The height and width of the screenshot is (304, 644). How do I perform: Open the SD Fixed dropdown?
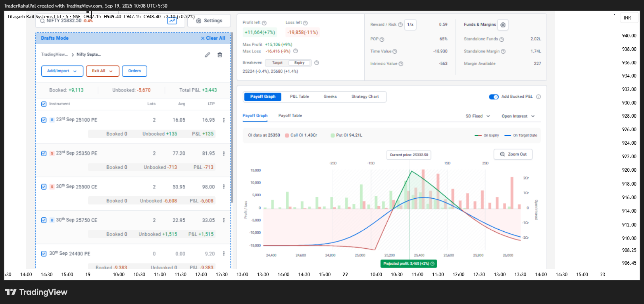tap(478, 116)
